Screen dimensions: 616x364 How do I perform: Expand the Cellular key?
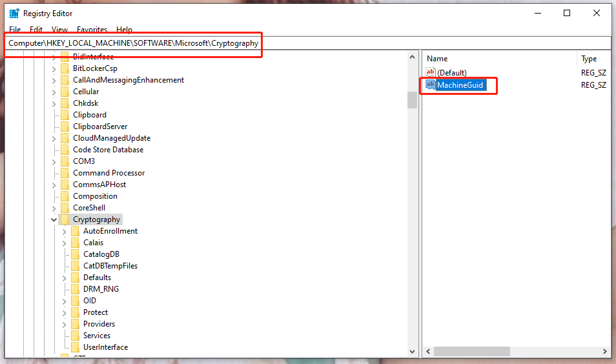tap(54, 92)
